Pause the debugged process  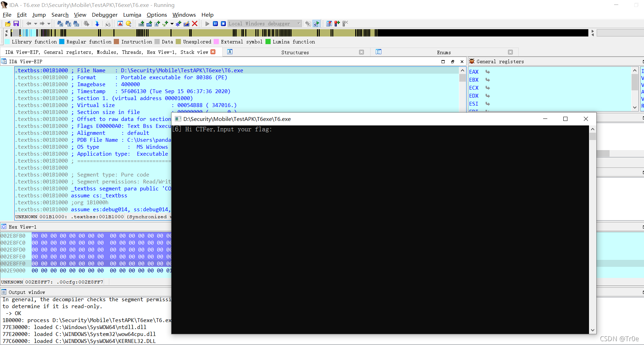[x=215, y=24]
